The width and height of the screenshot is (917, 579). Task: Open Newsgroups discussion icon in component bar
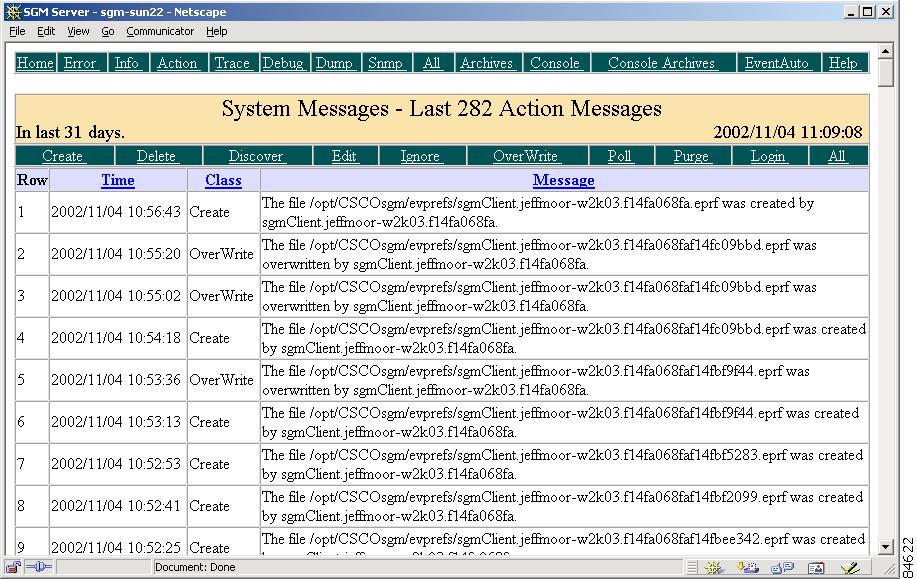click(782, 567)
